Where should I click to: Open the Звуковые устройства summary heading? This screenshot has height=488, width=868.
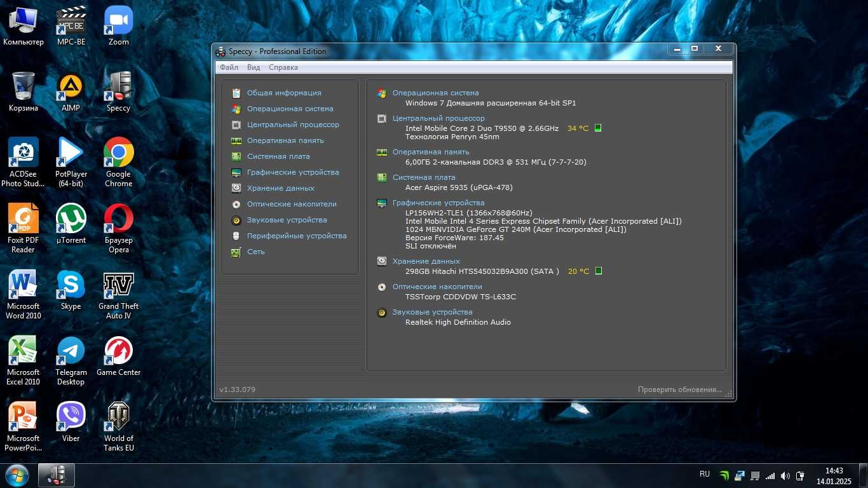(x=433, y=312)
